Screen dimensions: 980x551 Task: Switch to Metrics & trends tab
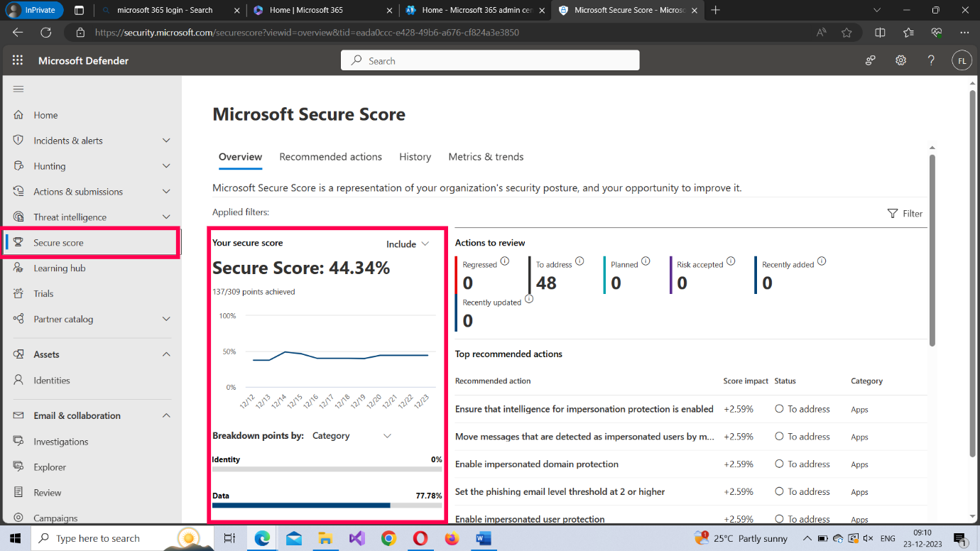[486, 157]
